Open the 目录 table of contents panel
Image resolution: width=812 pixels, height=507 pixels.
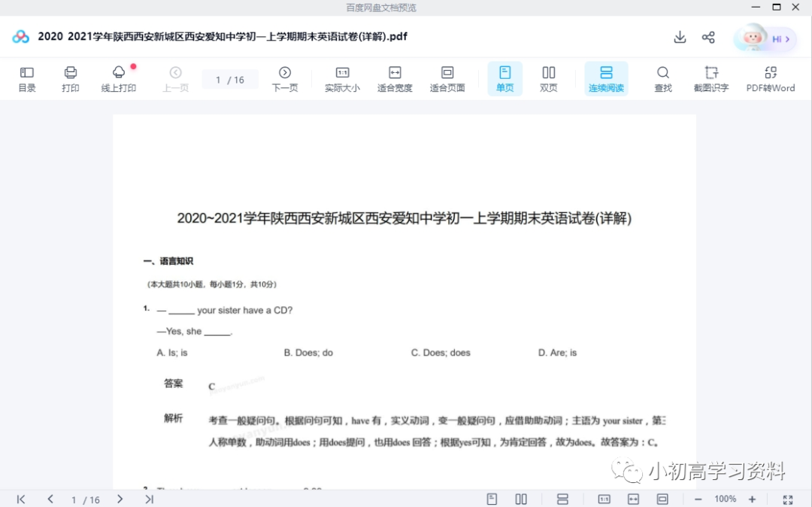27,79
